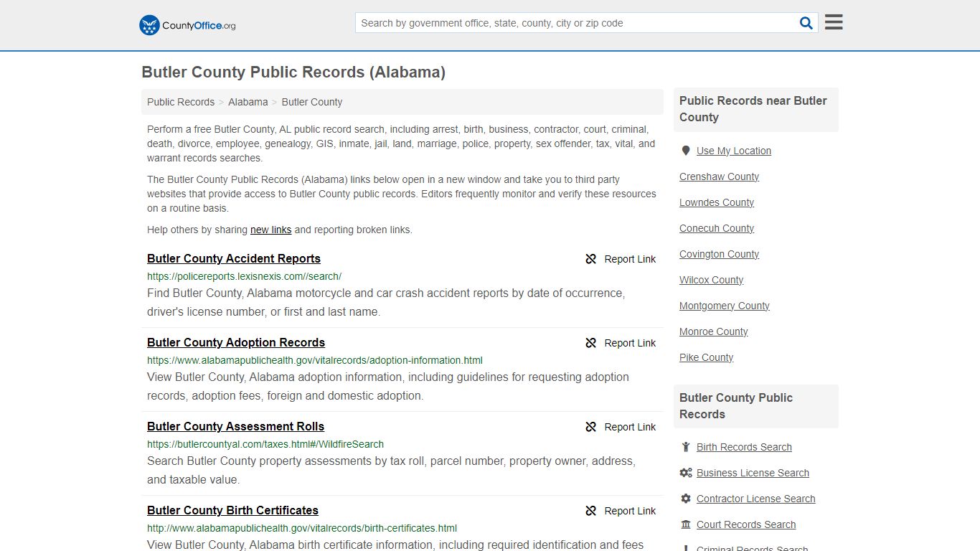Open policereports.lexisnexis.com URL

click(x=244, y=276)
